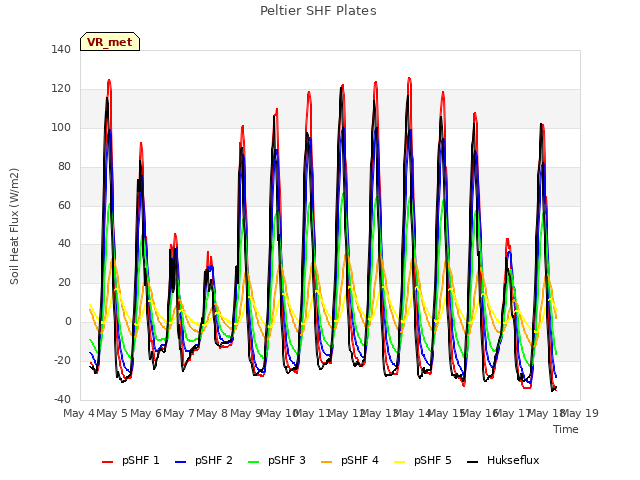Toggle pSHF 2 legend entry
The image size is (640, 480).
click(204, 460)
